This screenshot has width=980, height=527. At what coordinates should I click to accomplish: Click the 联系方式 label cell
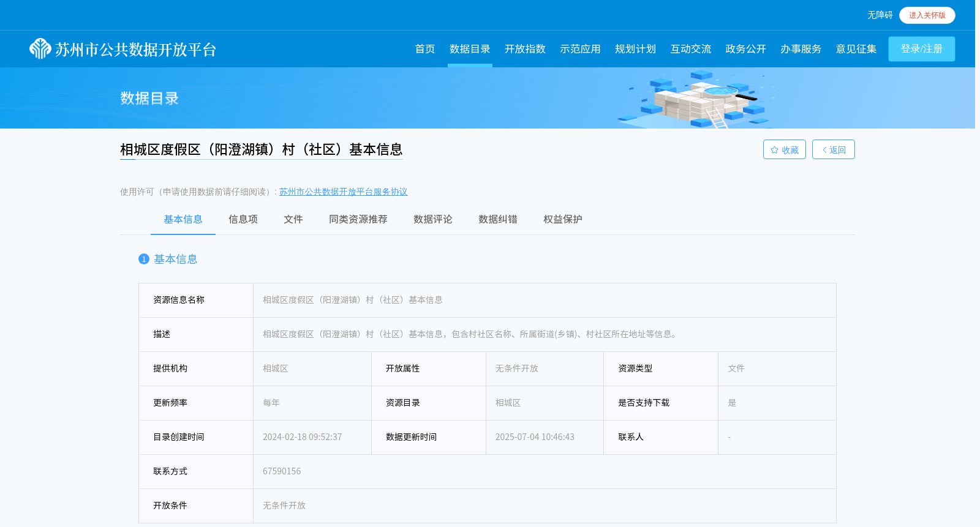tap(196, 471)
